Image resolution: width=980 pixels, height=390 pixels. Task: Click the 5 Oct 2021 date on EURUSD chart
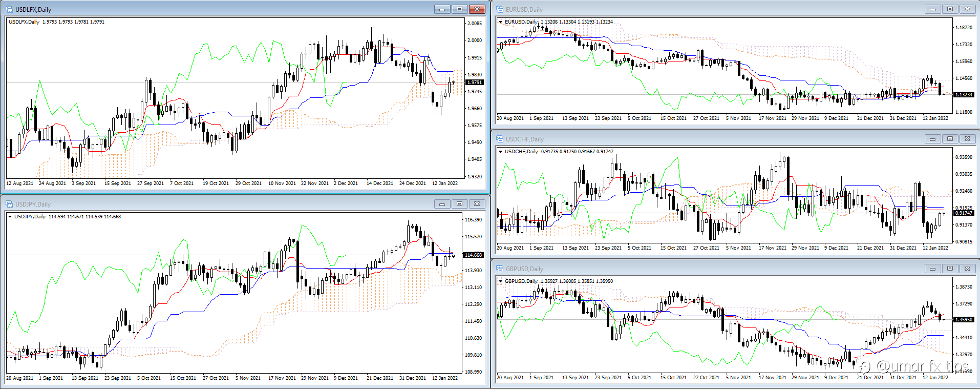tap(640, 118)
